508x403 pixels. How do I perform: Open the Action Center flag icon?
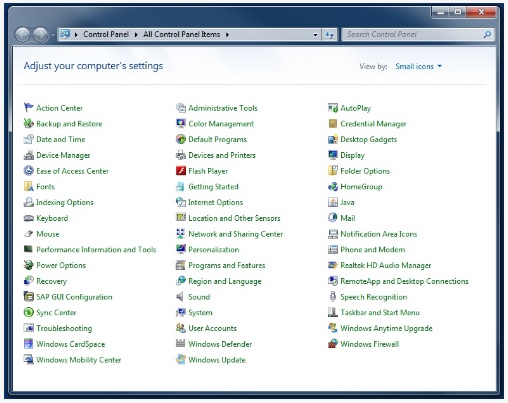(29, 108)
